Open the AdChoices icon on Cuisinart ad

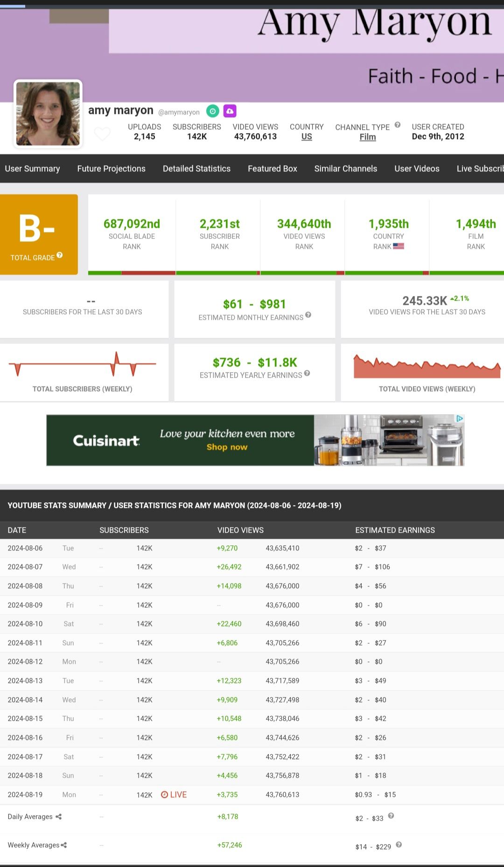coord(460,418)
